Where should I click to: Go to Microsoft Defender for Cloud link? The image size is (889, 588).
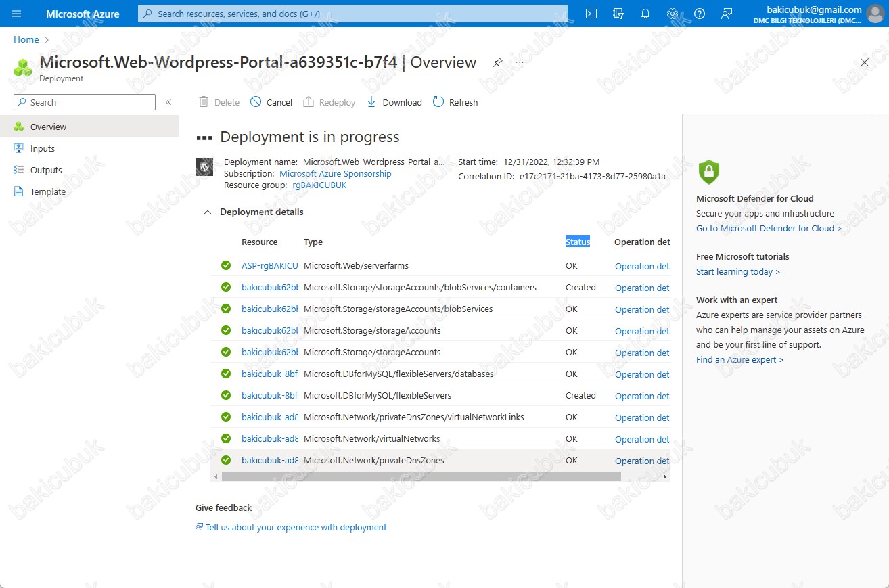769,229
